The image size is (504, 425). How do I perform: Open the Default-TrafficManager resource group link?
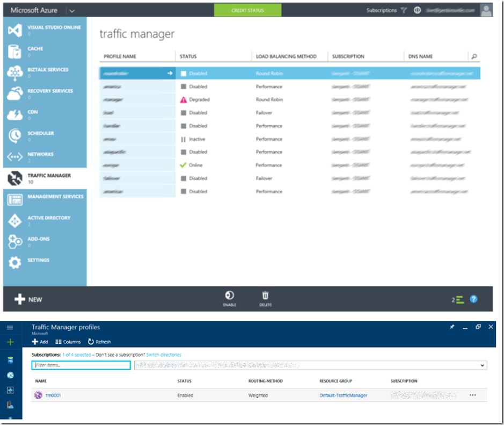(344, 395)
